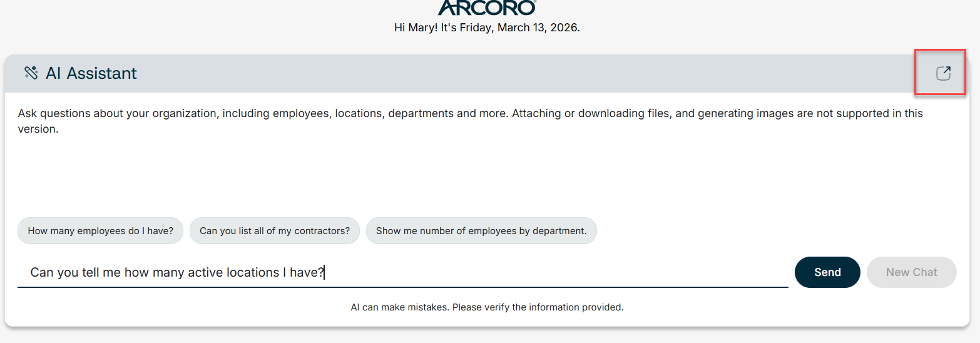
Task: Click the AI Assistant sparkle pencil icon
Action: (31, 73)
